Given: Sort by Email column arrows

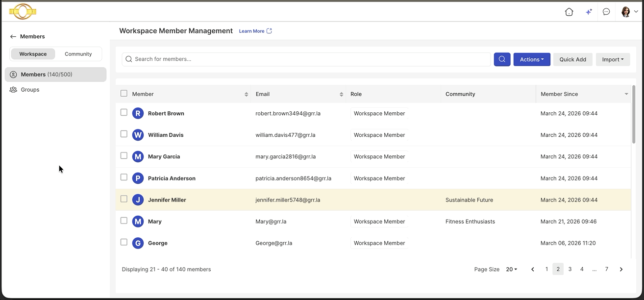Looking at the screenshot, I should click(341, 94).
